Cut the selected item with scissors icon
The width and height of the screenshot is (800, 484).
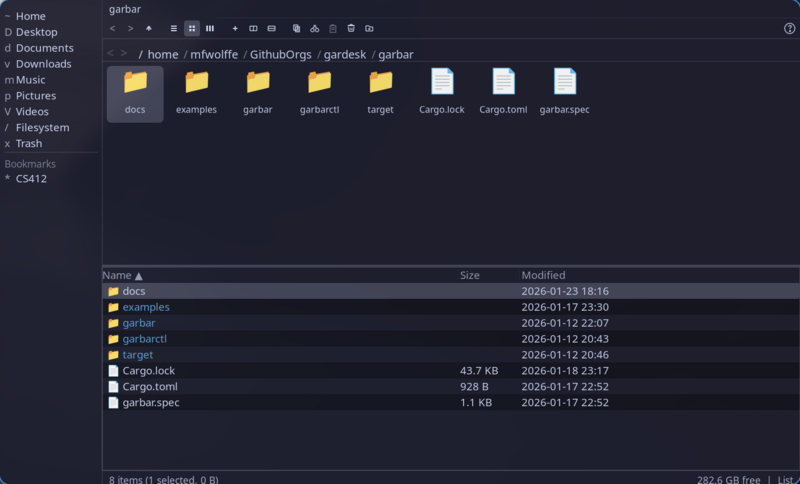pyautogui.click(x=315, y=29)
